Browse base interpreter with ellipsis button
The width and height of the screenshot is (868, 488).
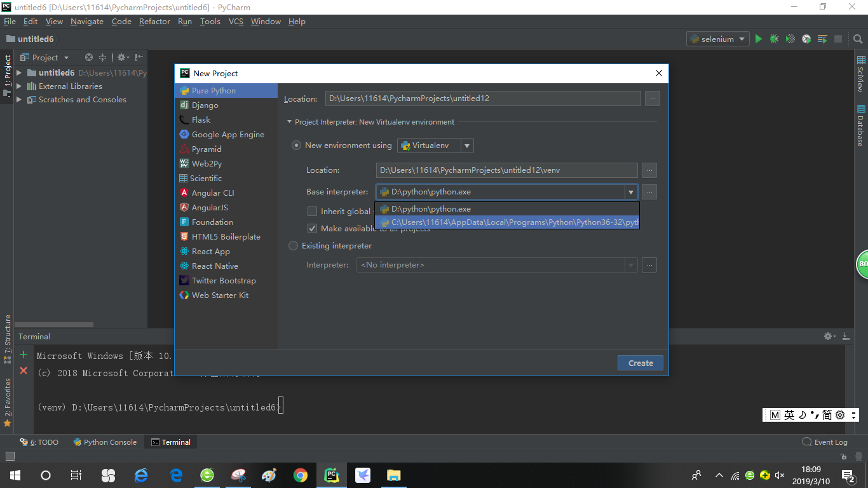point(649,192)
